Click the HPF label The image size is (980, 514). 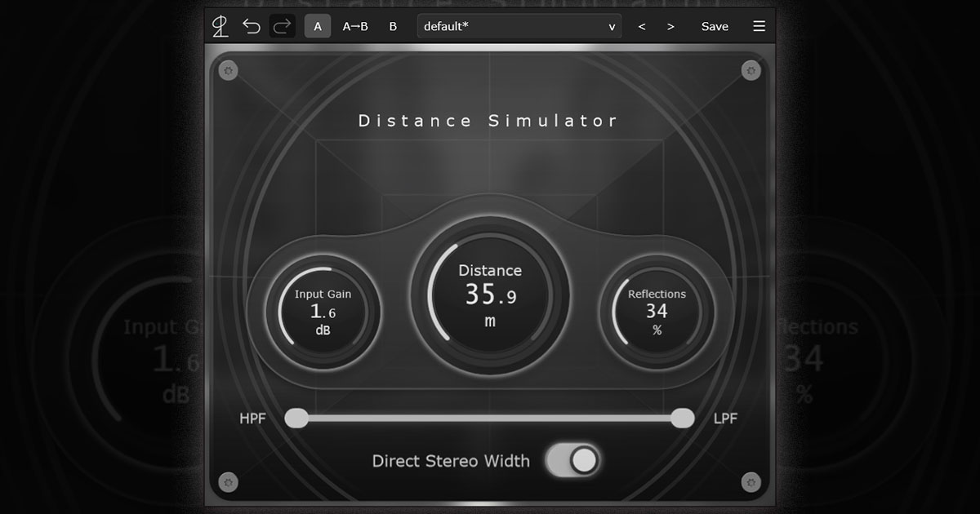click(x=252, y=419)
